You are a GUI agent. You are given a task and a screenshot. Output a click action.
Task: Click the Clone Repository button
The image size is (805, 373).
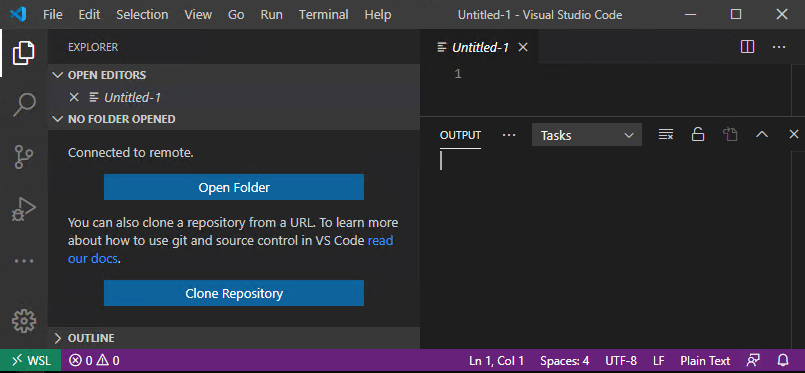pos(234,293)
